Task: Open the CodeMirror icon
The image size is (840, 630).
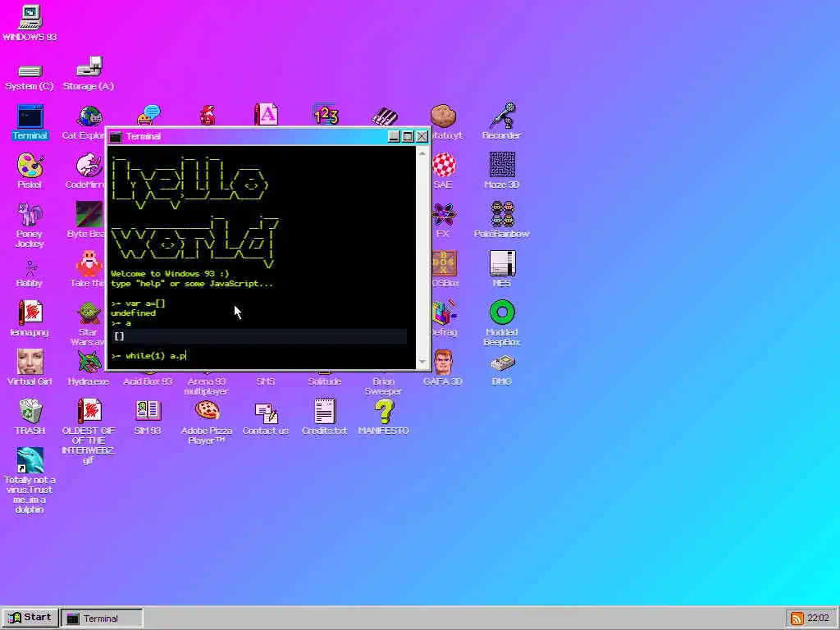Action: 89,166
